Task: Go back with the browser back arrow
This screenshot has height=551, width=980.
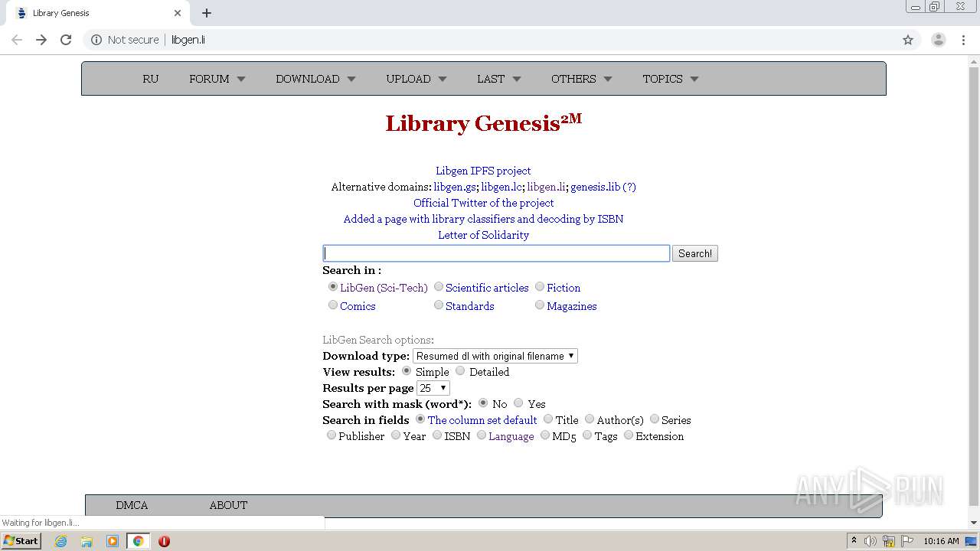Action: 17,40
